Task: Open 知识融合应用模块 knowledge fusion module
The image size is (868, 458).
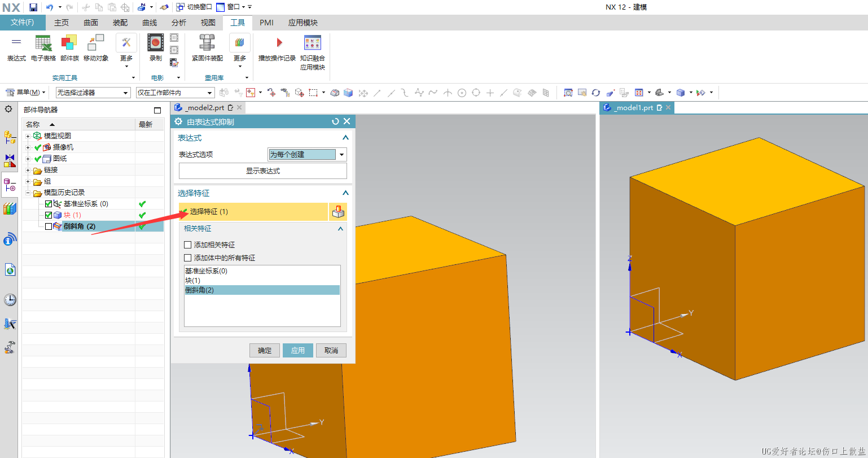Action: click(x=313, y=53)
